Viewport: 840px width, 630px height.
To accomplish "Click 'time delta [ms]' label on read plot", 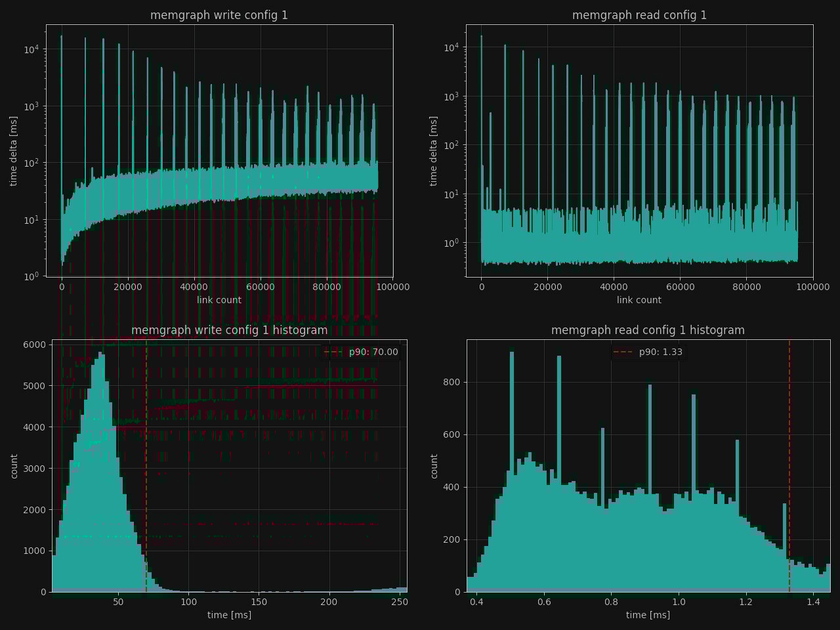I will [433, 151].
